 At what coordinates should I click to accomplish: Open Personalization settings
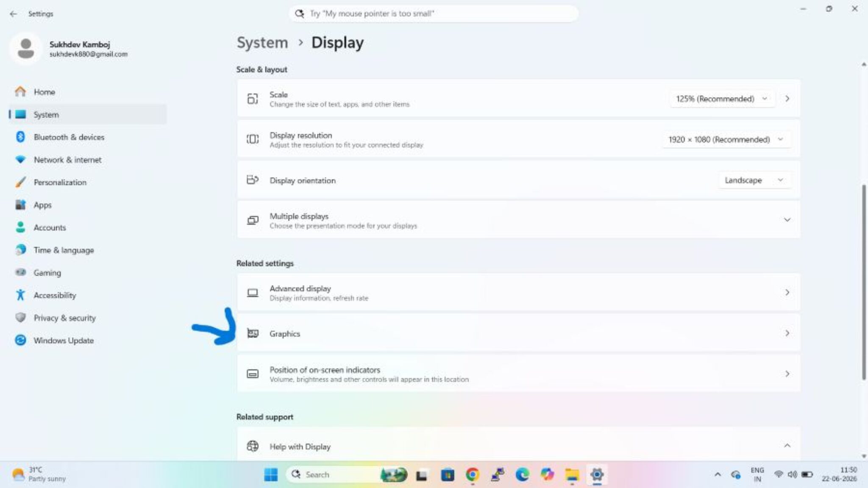(x=88, y=182)
